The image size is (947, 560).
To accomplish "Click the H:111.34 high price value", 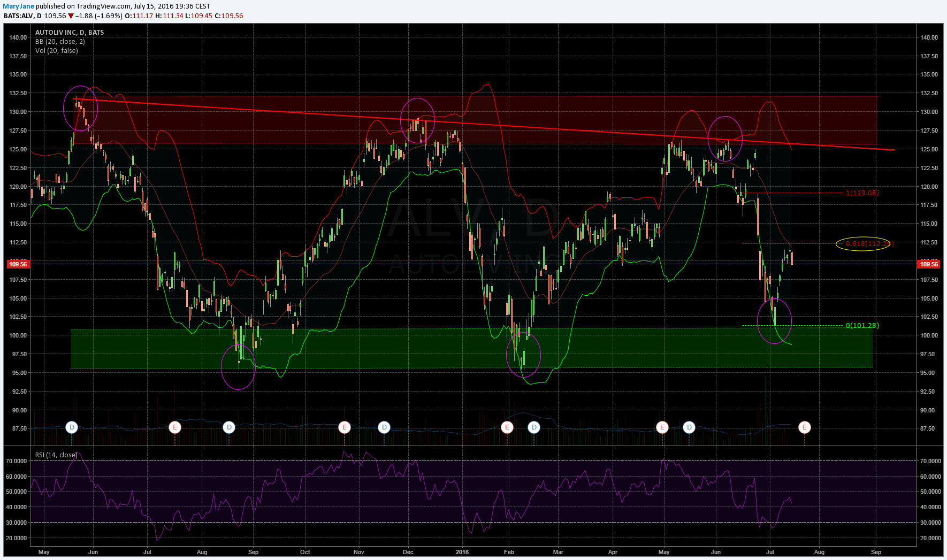I will [169, 16].
